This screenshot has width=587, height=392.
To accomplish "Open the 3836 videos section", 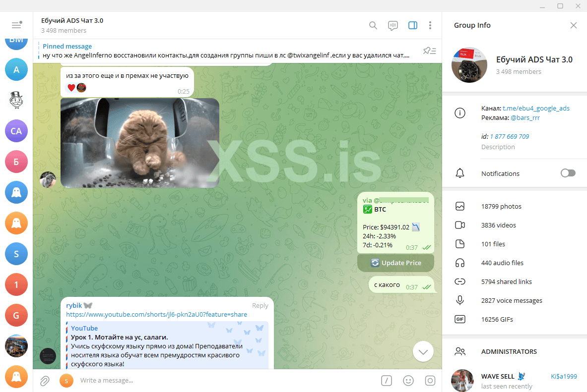I will 515,225.
